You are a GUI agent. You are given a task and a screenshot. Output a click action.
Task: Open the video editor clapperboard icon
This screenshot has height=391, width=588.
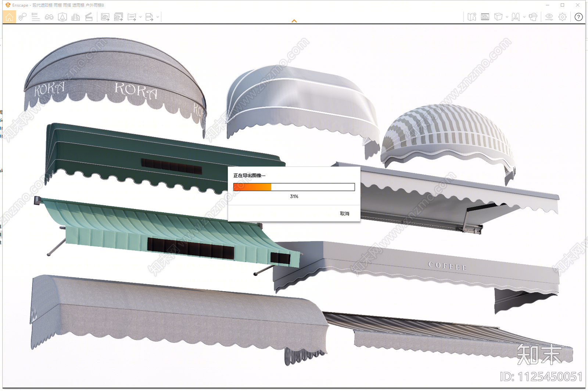click(x=89, y=17)
